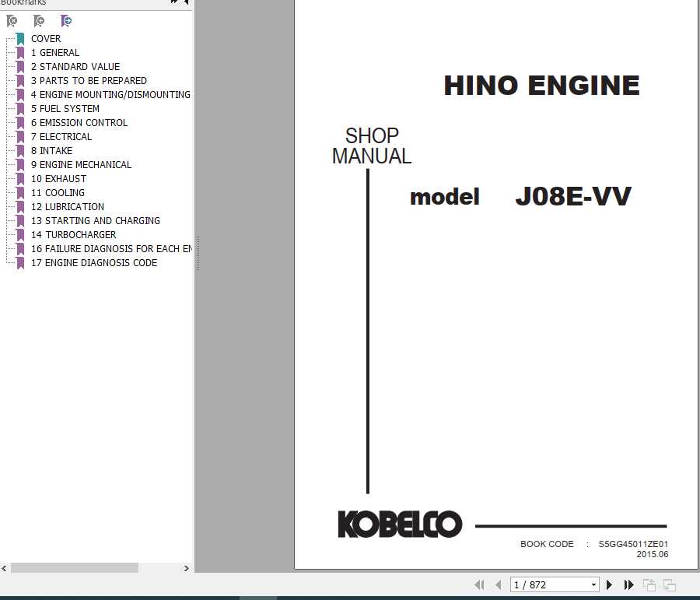Click the ribbon icon beside 10 EXHAUST

pyautogui.click(x=20, y=179)
